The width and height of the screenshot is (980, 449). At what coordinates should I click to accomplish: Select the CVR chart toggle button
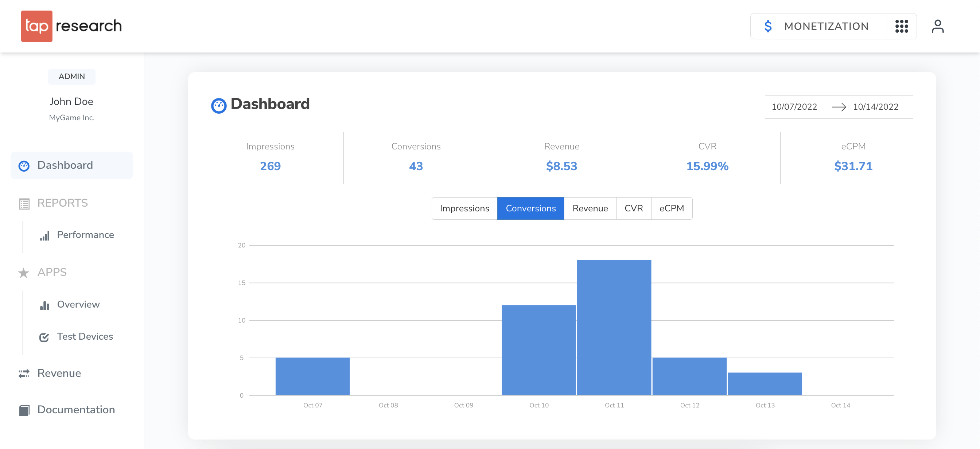633,208
